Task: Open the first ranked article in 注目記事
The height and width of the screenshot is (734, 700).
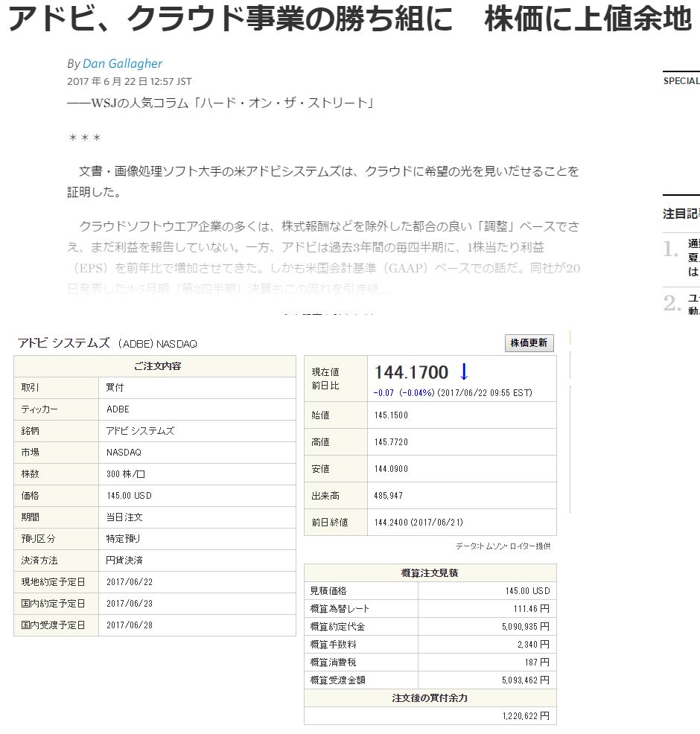Action: tap(693, 257)
